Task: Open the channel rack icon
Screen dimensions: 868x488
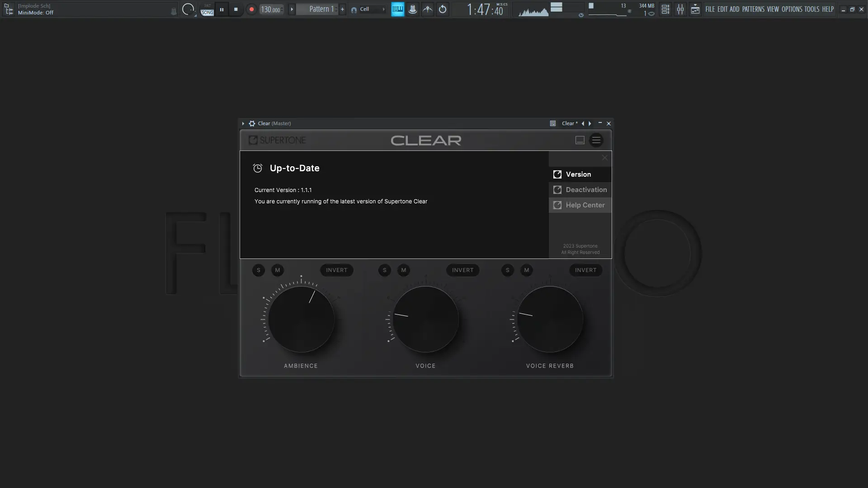Action: coord(665,9)
